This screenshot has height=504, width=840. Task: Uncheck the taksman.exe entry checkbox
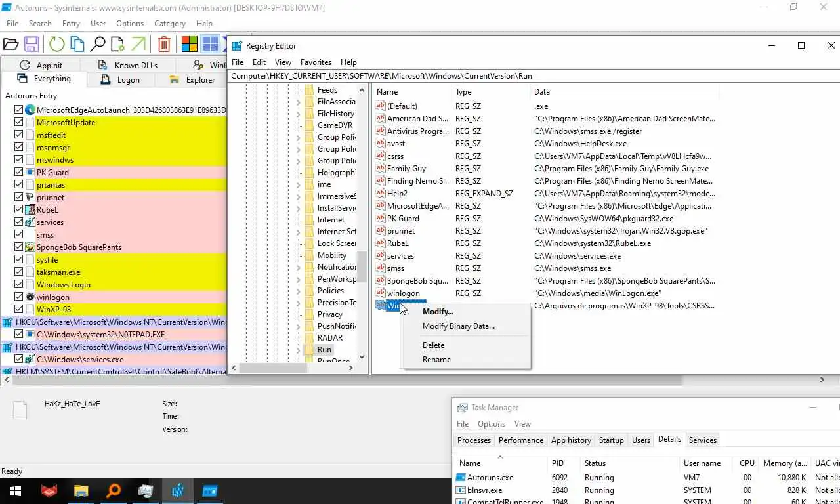tap(19, 272)
